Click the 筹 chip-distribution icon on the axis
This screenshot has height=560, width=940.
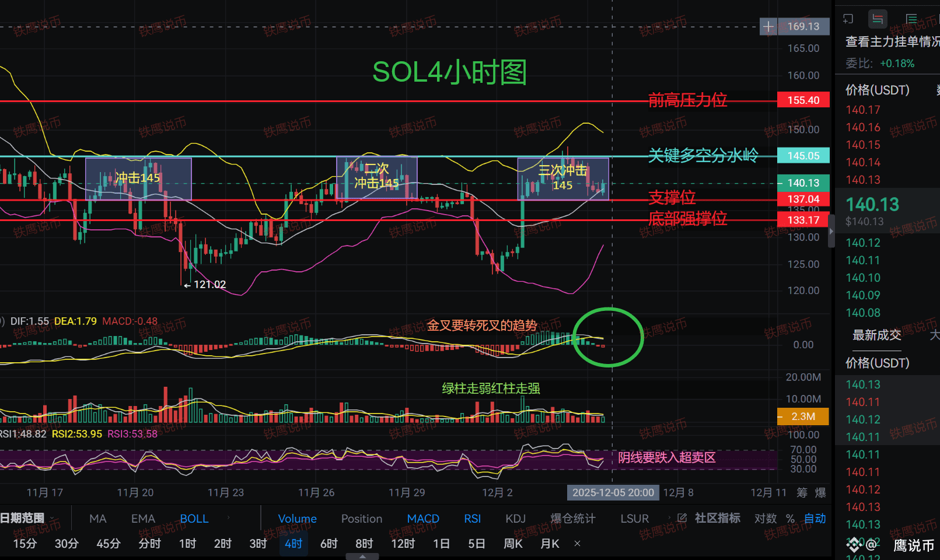[x=802, y=492]
